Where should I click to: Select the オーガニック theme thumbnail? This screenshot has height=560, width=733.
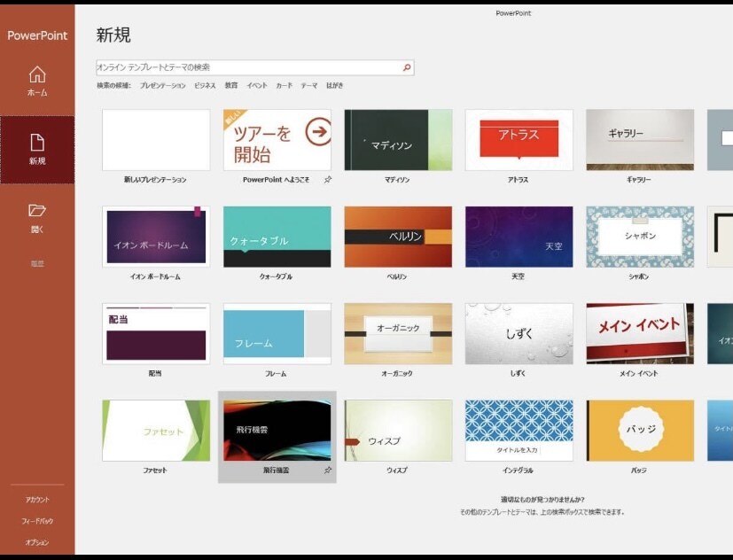[398, 334]
